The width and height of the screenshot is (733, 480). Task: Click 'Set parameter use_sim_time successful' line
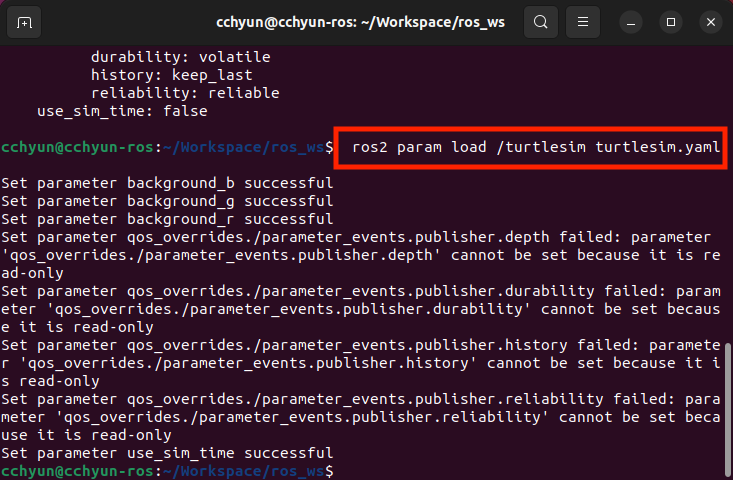pyautogui.click(x=167, y=453)
